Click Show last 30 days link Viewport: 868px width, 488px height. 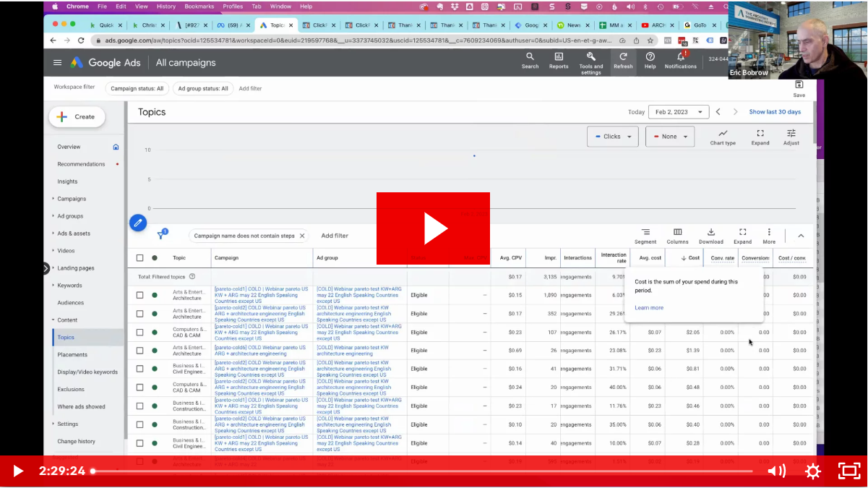[775, 112]
